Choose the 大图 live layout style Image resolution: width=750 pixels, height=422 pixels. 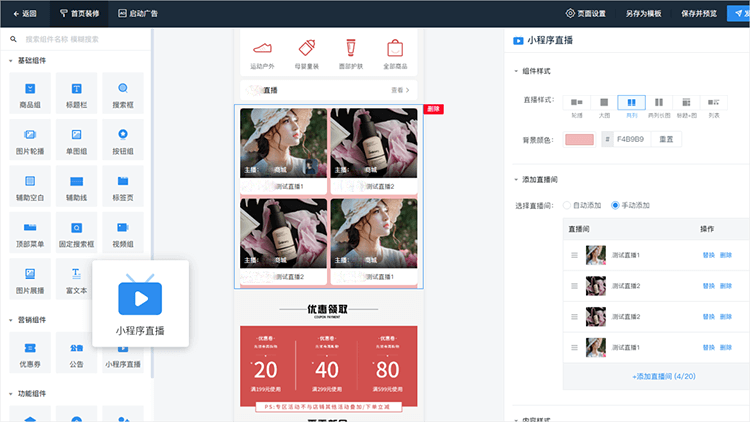point(604,102)
